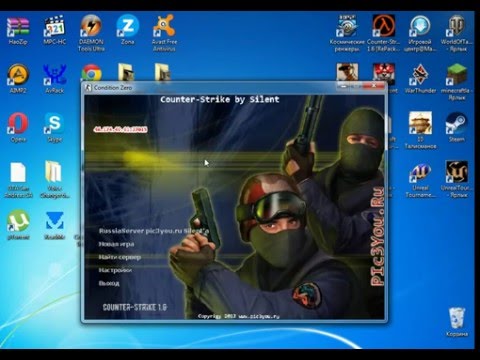Choose Найти сервер menu entry

click(120, 257)
